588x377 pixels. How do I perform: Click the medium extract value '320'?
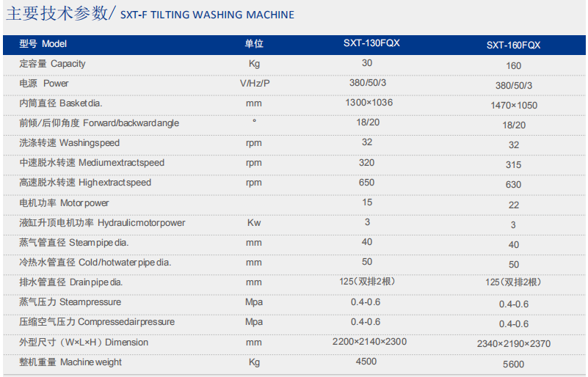(366, 162)
